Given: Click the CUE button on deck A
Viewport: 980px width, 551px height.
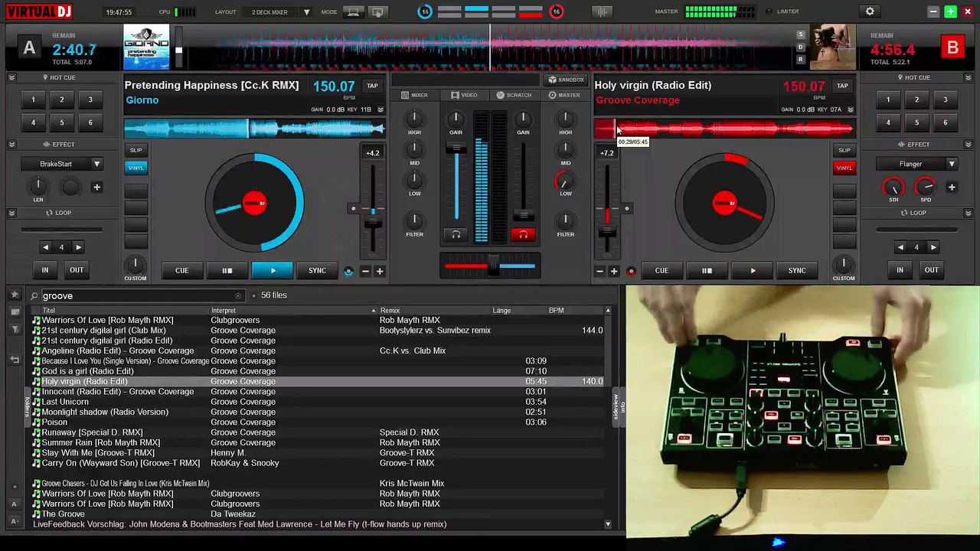Looking at the screenshot, I should (x=181, y=270).
